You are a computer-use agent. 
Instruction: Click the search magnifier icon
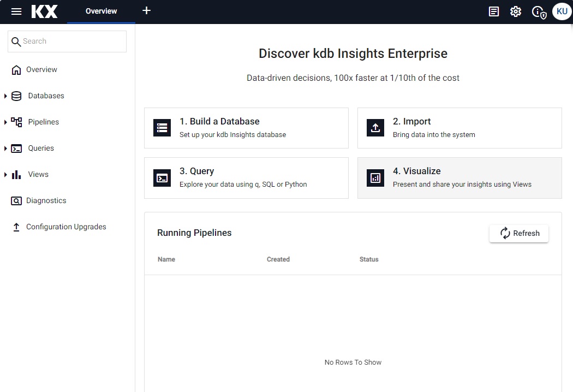[x=16, y=41]
